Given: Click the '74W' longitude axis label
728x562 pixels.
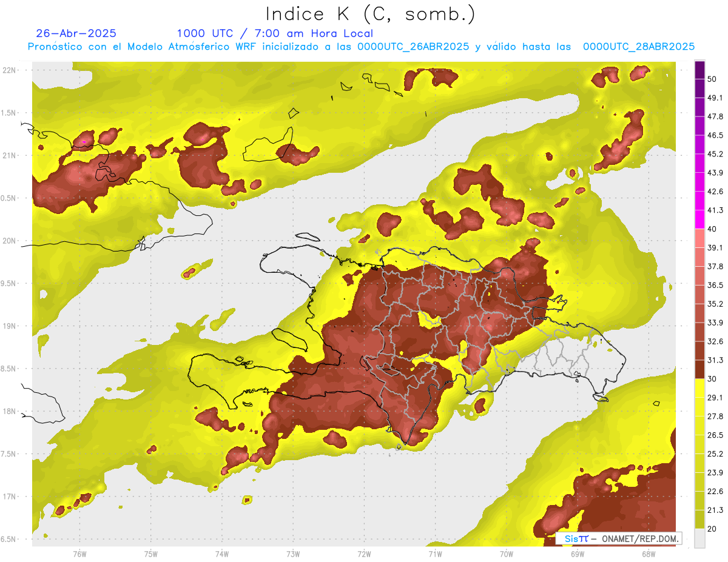Looking at the screenshot, I should [x=221, y=554].
